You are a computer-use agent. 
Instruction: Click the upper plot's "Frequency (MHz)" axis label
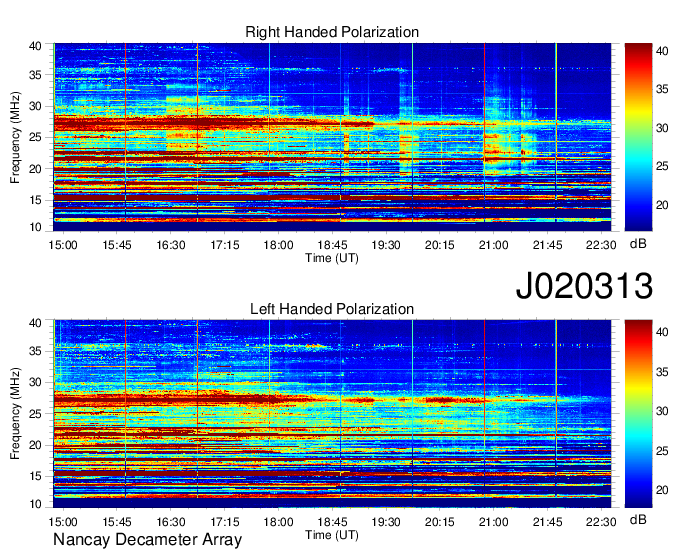tap(15, 137)
